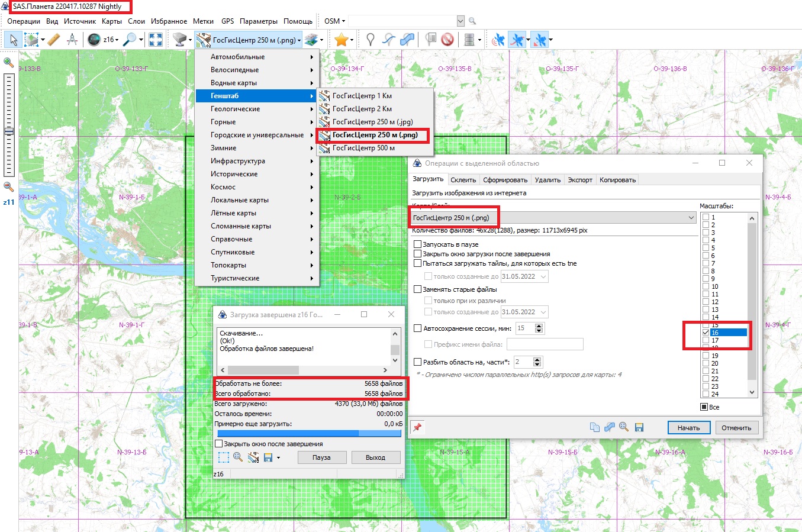
Task: Uncheck the zoom level 16 checkbox
Action: coord(706,333)
